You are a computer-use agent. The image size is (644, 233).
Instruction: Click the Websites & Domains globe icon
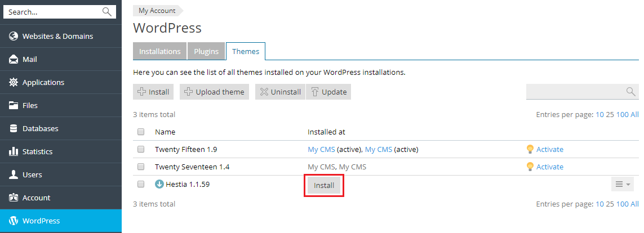coord(14,36)
